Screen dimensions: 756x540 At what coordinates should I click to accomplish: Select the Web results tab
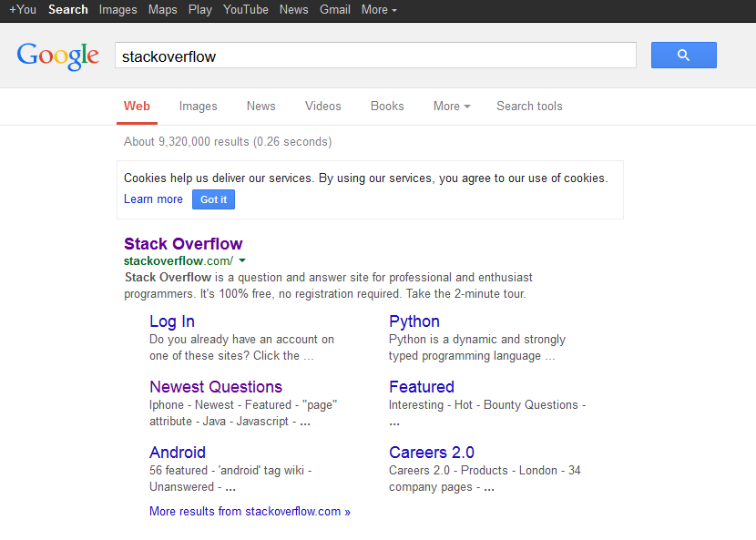pyautogui.click(x=137, y=106)
